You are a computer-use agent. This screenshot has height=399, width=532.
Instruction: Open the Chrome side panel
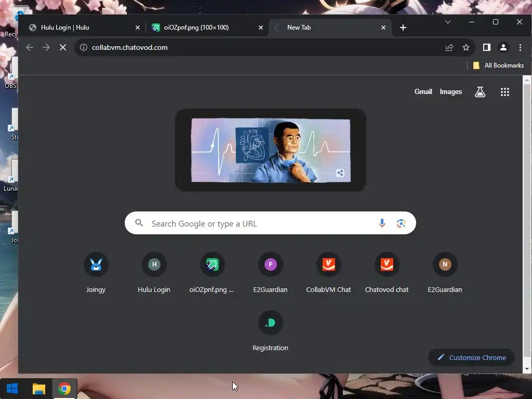(x=486, y=47)
